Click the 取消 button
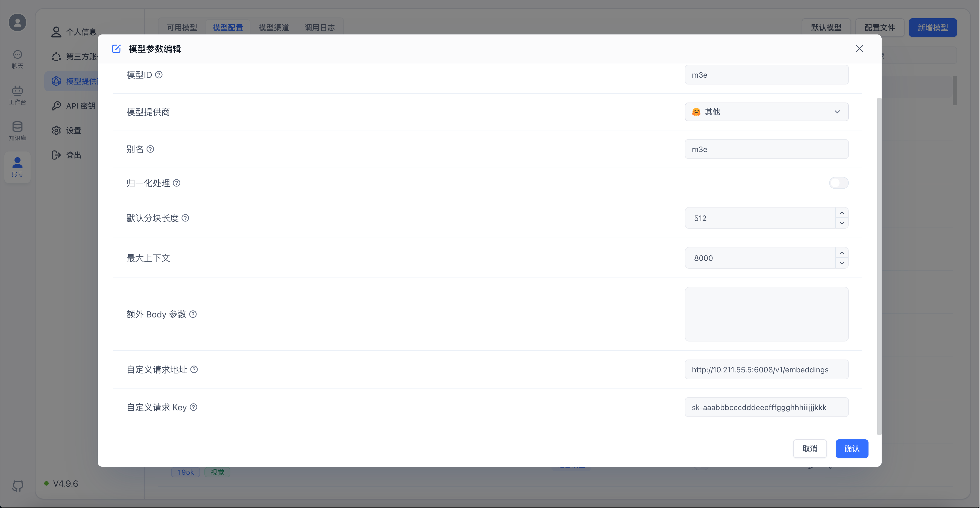The width and height of the screenshot is (980, 508). 809,449
